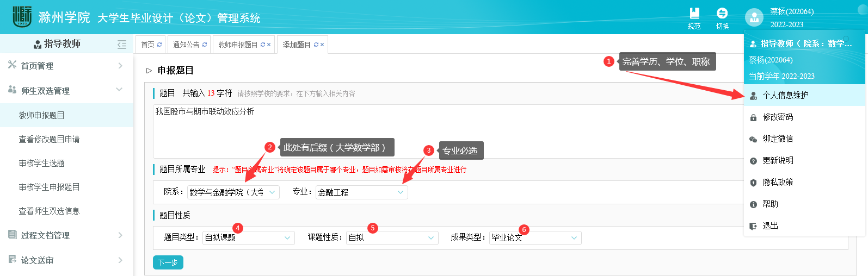Open the 题目类型 dropdown
This screenshot has height=276, width=868.
248,238
